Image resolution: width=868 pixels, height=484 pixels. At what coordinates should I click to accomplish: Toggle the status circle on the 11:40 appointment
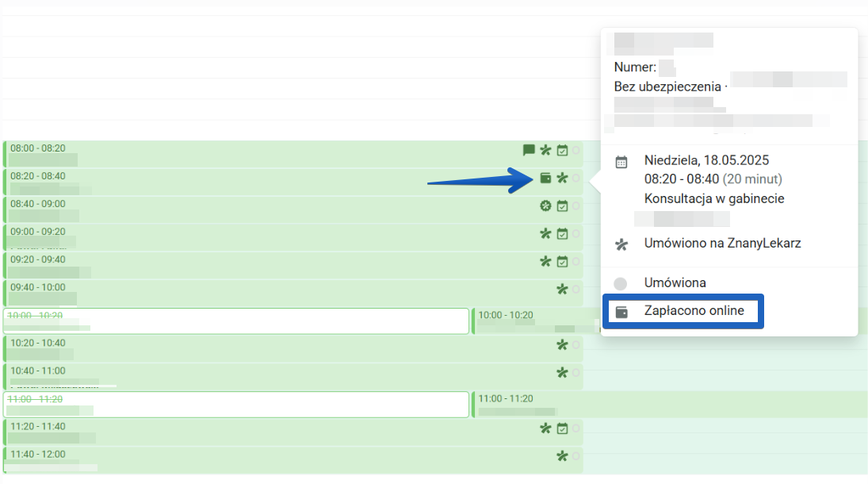coord(576,456)
